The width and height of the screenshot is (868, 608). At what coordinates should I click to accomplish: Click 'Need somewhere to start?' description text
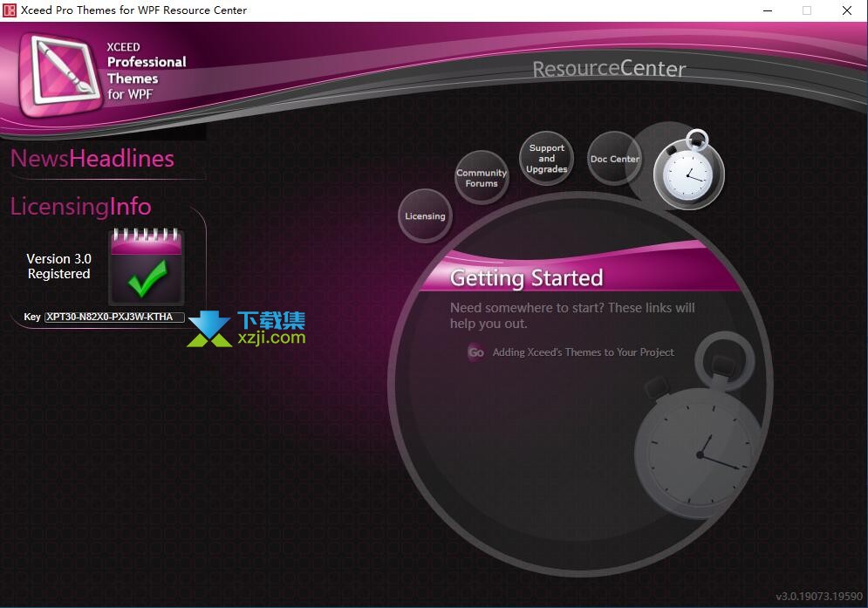tap(572, 315)
